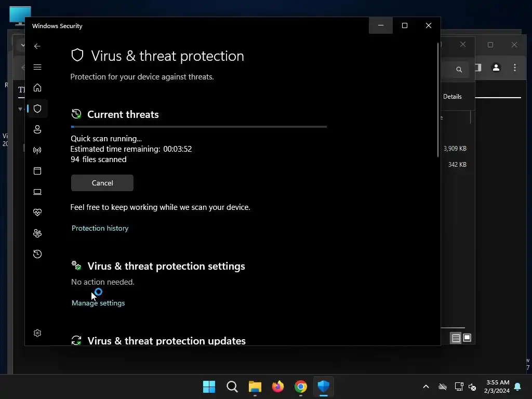Image resolution: width=532 pixels, height=399 pixels.
Task: Click the 3,909 KB file size entry
Action: (455, 149)
